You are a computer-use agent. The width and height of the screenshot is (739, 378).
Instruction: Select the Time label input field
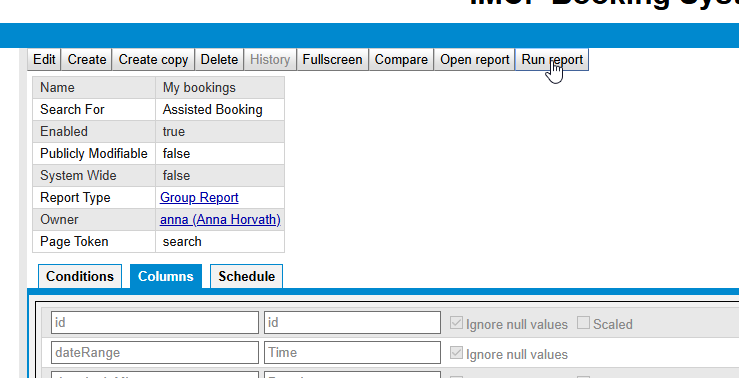352,353
